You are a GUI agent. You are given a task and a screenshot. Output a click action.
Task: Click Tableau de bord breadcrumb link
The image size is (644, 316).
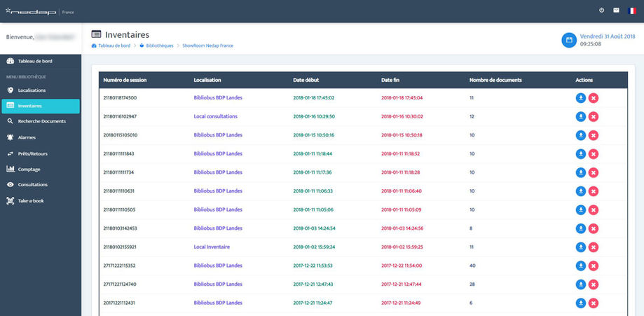click(111, 46)
